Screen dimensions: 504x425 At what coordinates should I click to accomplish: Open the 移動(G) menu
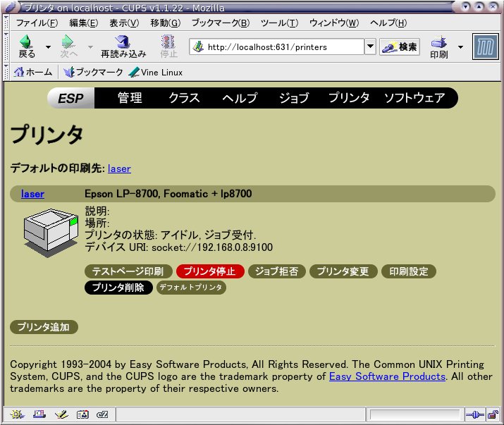pyautogui.click(x=166, y=23)
